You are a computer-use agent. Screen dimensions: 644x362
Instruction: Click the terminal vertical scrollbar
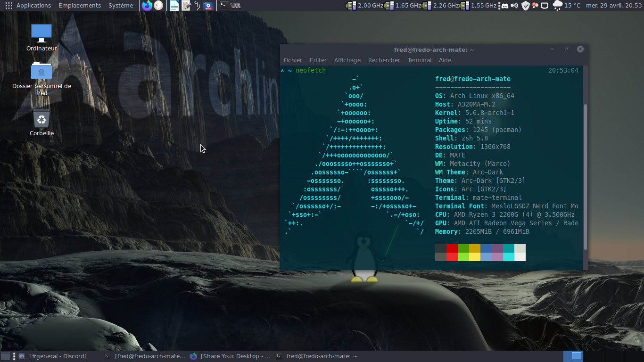click(x=586, y=177)
